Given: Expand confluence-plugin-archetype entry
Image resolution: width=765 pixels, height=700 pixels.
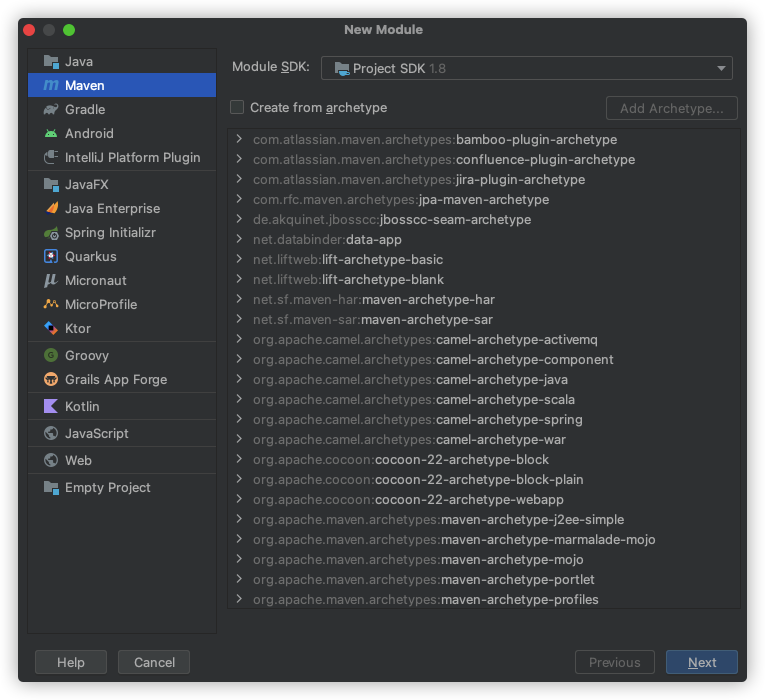Looking at the screenshot, I should tap(239, 159).
